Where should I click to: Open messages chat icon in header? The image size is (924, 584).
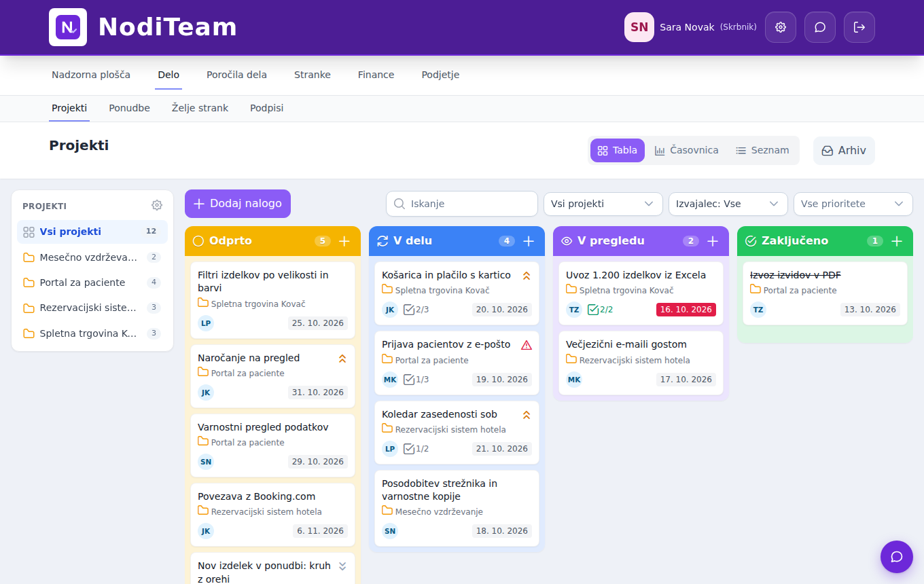pos(820,27)
